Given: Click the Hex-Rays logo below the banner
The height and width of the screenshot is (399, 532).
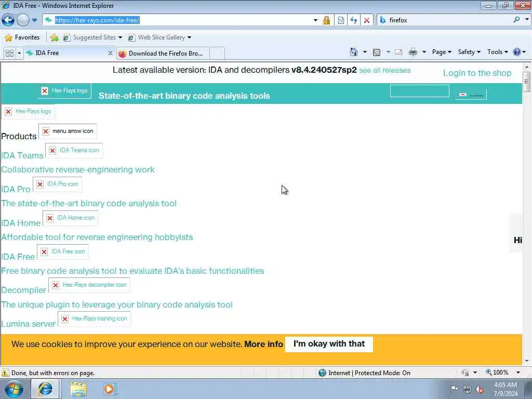Looking at the screenshot, I should [x=28, y=111].
